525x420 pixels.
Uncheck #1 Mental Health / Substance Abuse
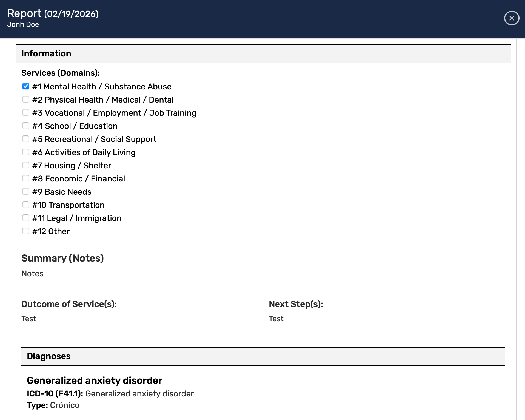pyautogui.click(x=26, y=86)
